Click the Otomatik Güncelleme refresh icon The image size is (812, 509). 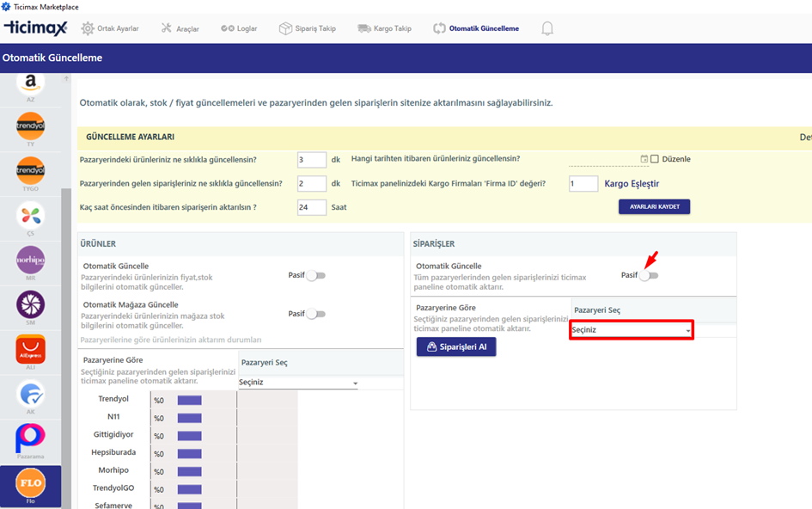439,28
